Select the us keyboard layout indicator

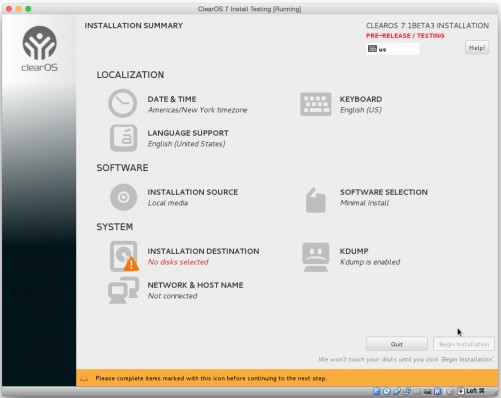tap(393, 49)
